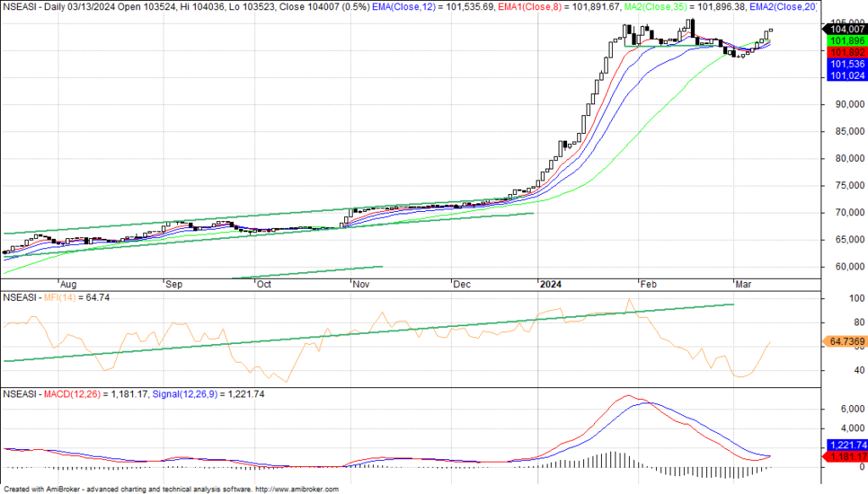Image resolution: width=868 pixels, height=494 pixels.
Task: Select the red 1,181.17 MACD value tag
Action: [844, 458]
